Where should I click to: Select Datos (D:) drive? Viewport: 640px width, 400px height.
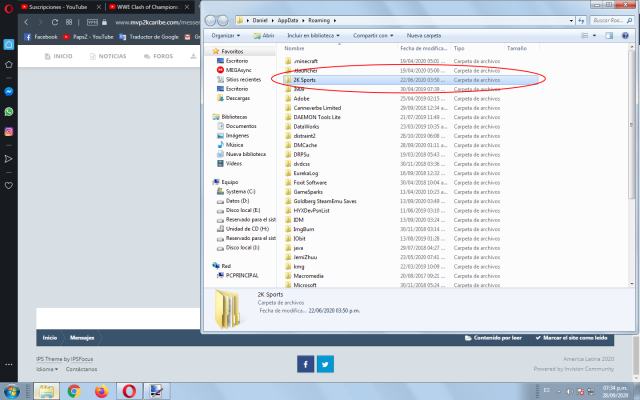tap(237, 201)
